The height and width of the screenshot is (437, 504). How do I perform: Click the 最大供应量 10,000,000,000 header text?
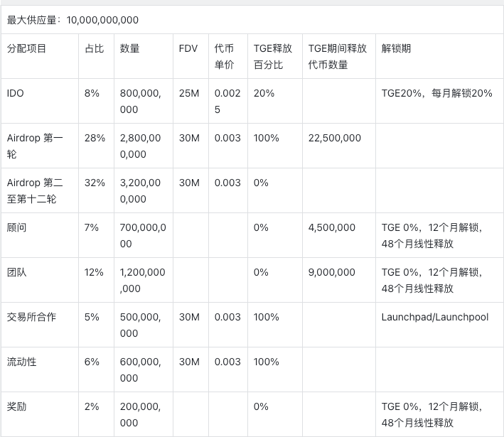tap(73, 20)
